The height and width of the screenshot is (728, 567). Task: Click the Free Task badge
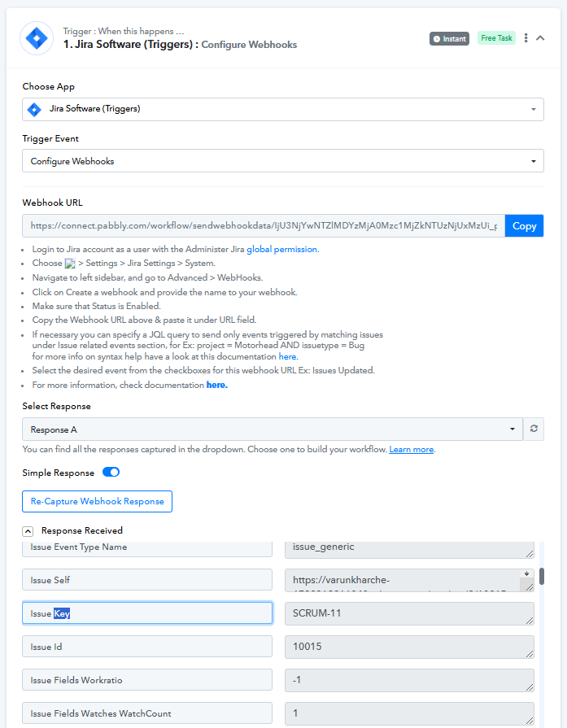(496, 38)
